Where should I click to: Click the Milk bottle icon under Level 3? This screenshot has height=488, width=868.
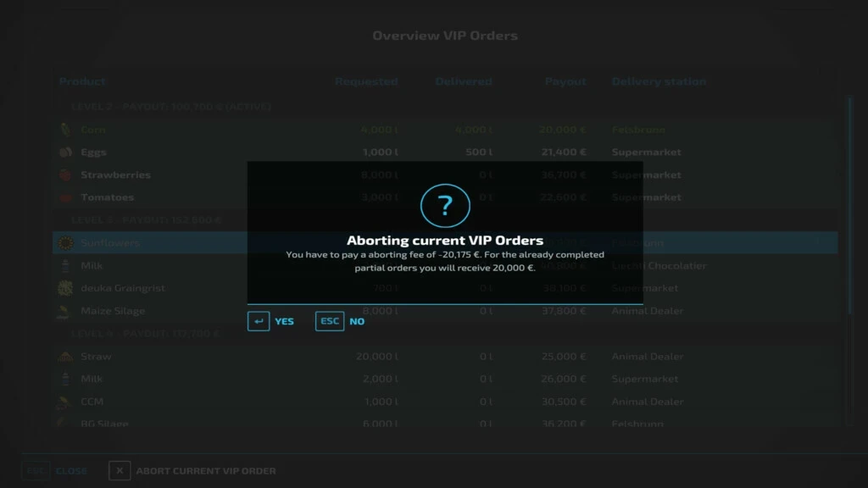point(67,265)
